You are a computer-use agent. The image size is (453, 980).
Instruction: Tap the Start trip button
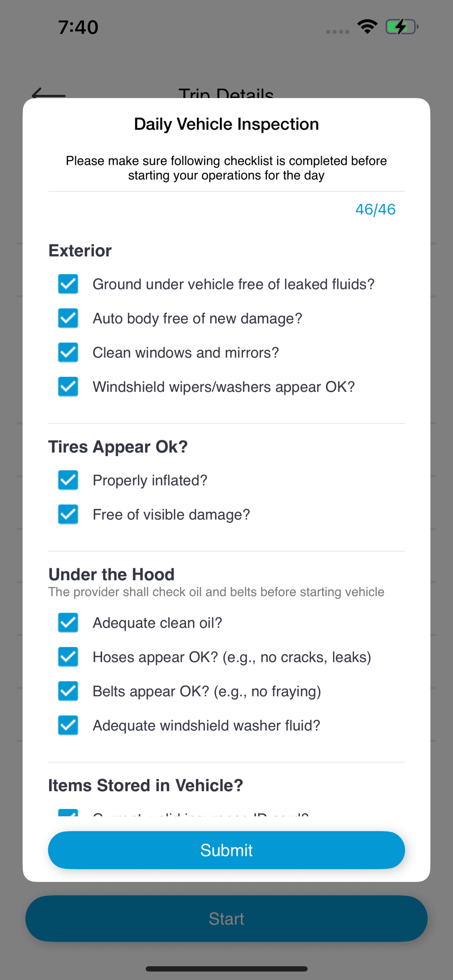(x=226, y=918)
